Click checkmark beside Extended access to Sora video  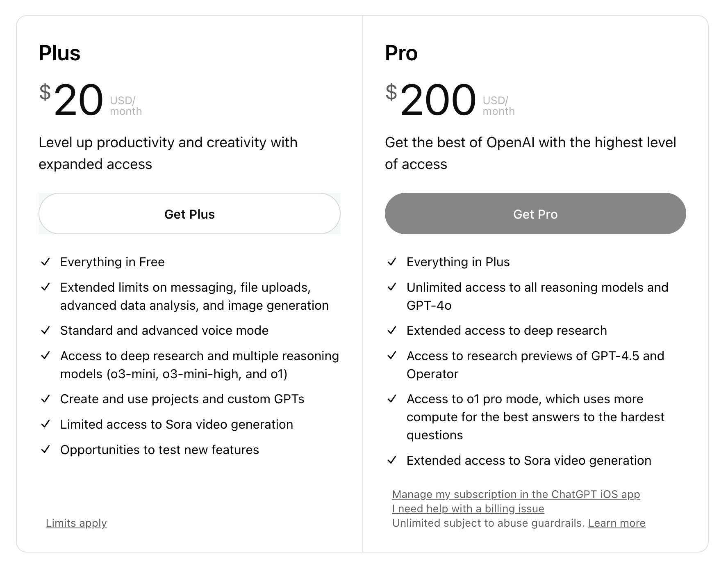click(x=392, y=460)
